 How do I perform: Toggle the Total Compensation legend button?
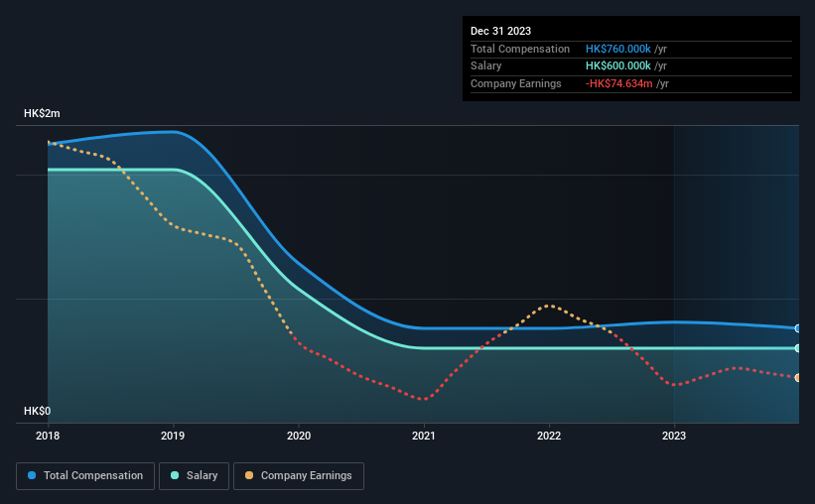tap(85, 476)
